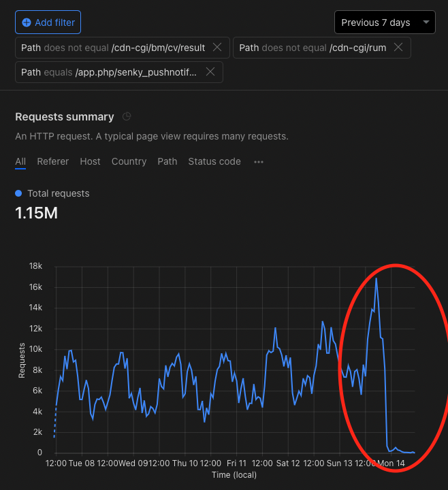Click the icon beside Requests summary heading
Viewport: 448px width, 490px height.
click(x=127, y=117)
